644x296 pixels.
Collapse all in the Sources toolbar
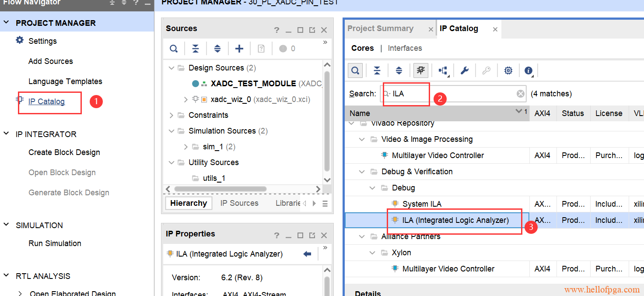point(196,49)
